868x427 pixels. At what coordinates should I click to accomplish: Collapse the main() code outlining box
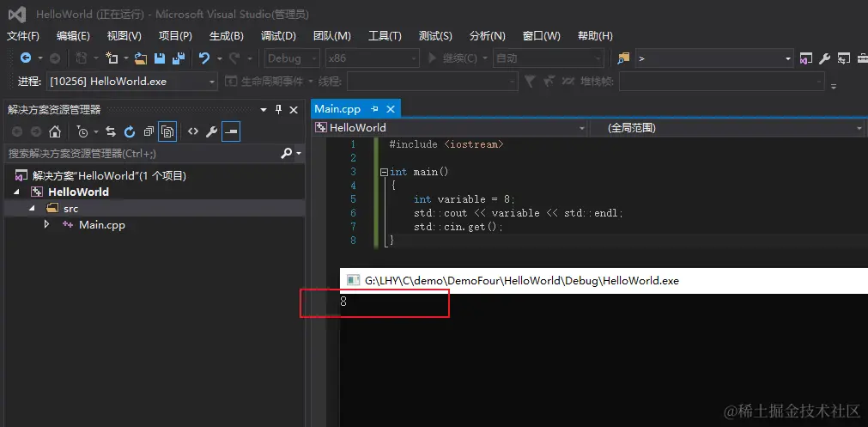click(384, 172)
